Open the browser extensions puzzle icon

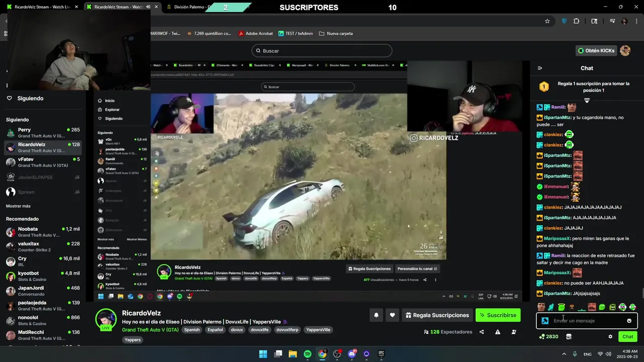tap(577, 21)
